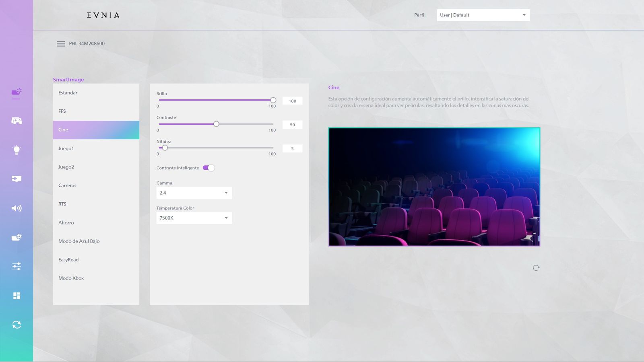Click the Brillo value input field
The width and height of the screenshot is (644, 362).
pyautogui.click(x=292, y=101)
